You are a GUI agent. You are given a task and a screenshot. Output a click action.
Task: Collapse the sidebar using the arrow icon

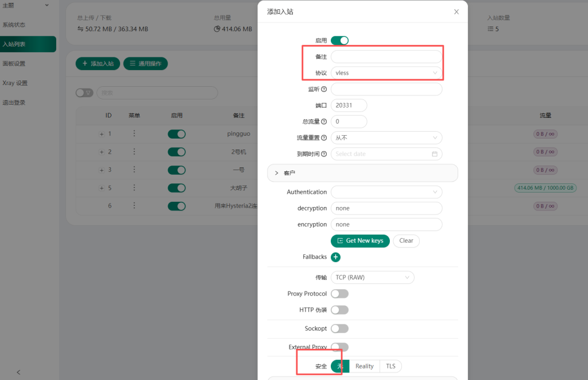coord(18,372)
